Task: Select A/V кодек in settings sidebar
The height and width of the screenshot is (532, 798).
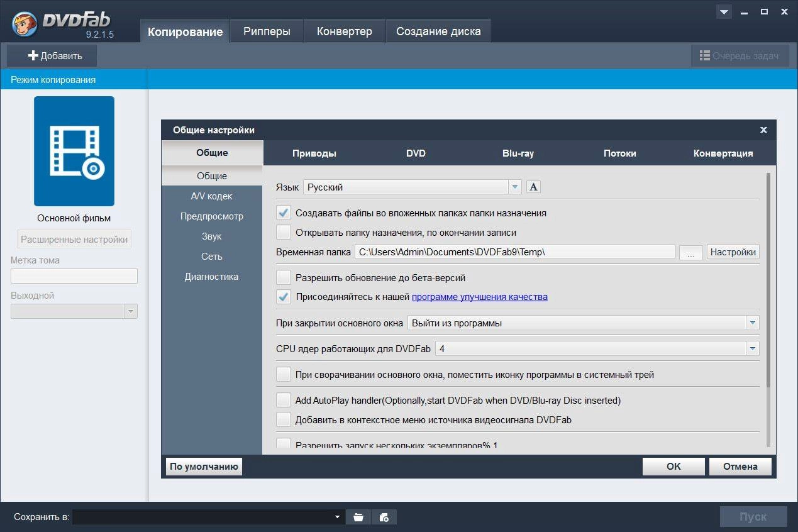Action: pos(212,196)
